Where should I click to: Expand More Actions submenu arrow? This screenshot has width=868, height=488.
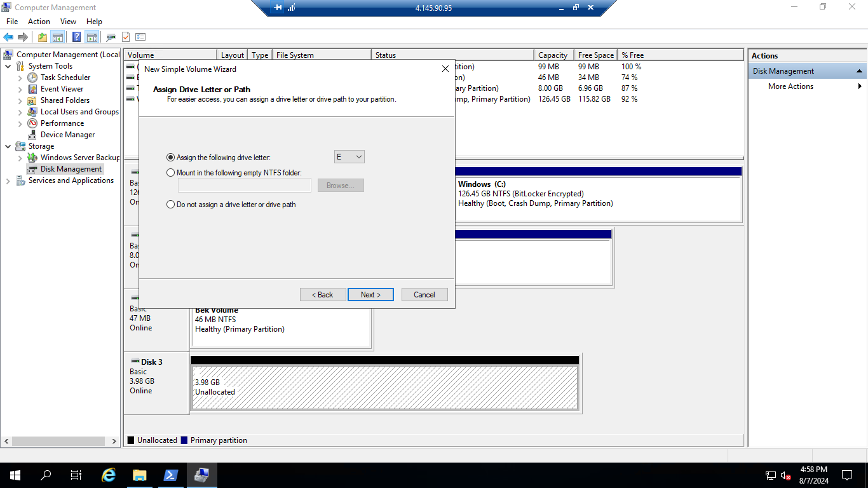pos(860,86)
